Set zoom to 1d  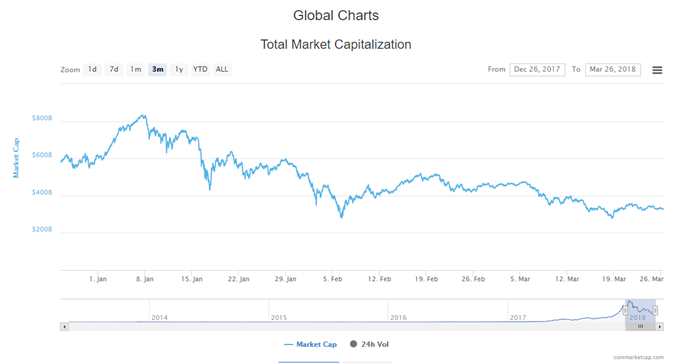(92, 69)
